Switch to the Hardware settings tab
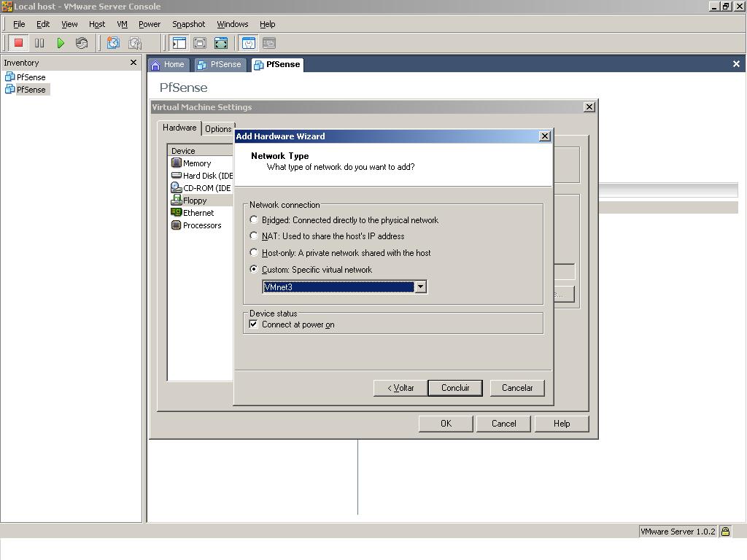Viewport: 747px width, 560px height. coord(179,128)
